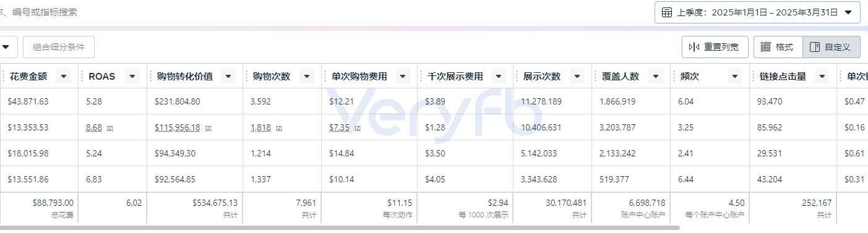Click the 单次购物费用 column arrow icon

click(403, 76)
